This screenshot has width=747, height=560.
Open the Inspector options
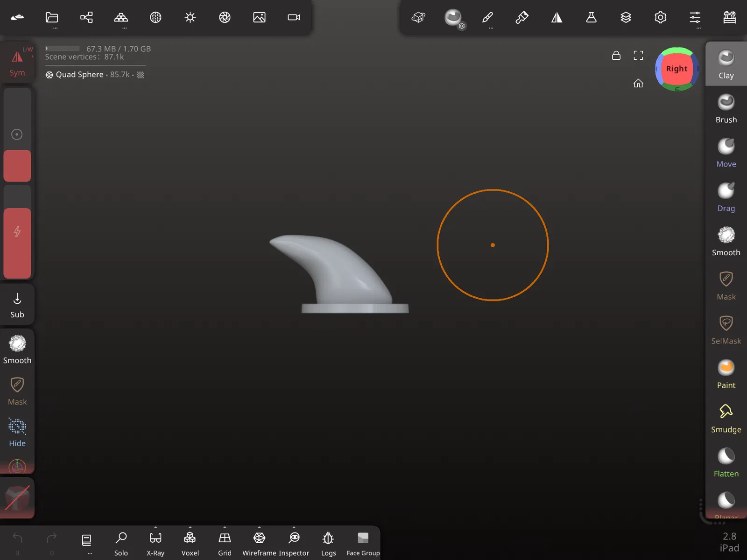click(294, 544)
